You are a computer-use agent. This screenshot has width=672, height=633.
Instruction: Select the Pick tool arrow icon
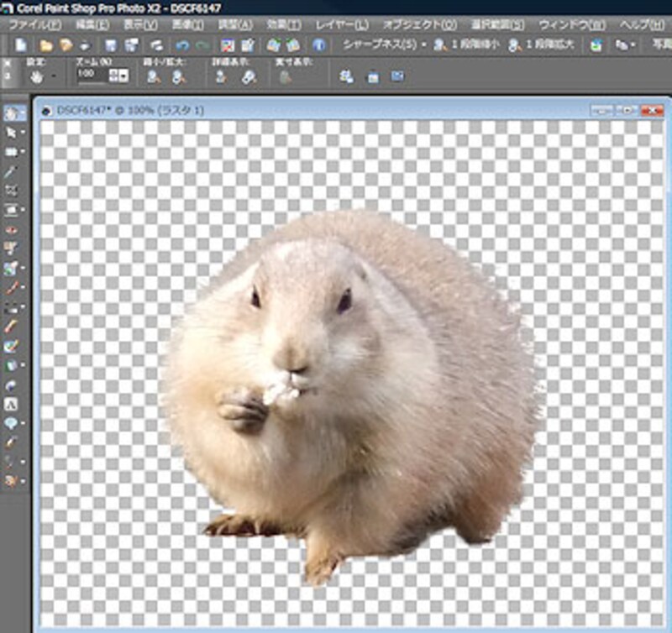[x=12, y=133]
